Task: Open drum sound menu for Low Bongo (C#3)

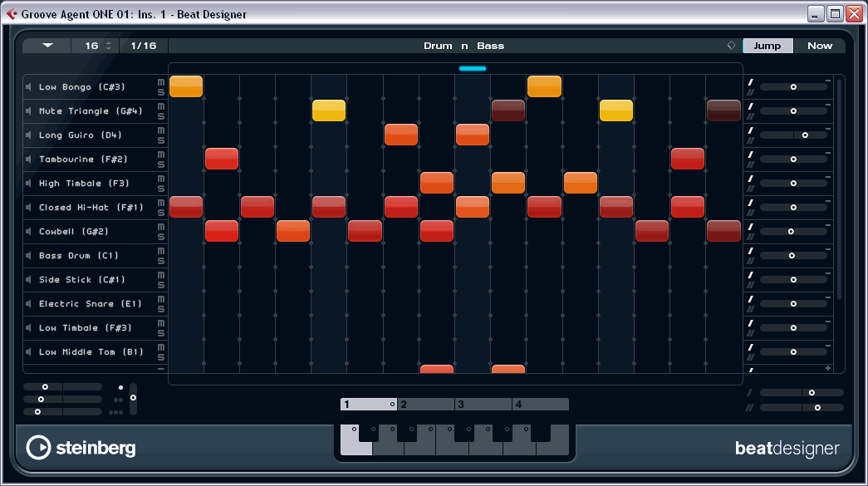Action: (x=81, y=87)
